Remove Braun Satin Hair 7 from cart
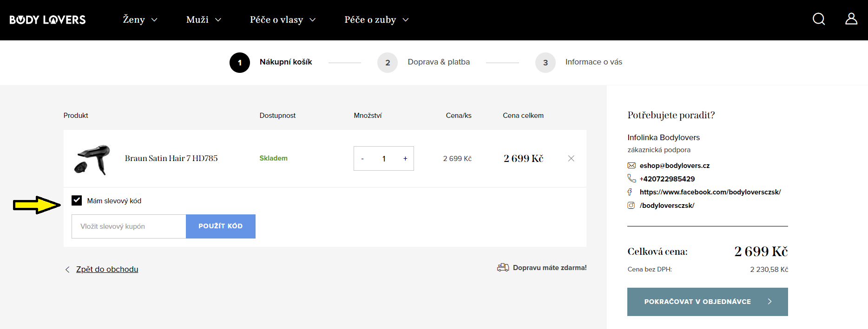 571,159
